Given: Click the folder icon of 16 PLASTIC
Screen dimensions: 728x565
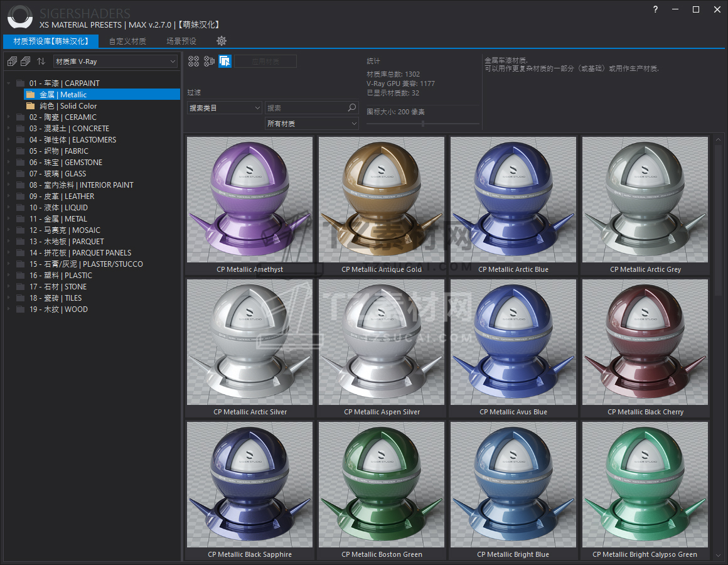Looking at the screenshot, I should tap(20, 276).
